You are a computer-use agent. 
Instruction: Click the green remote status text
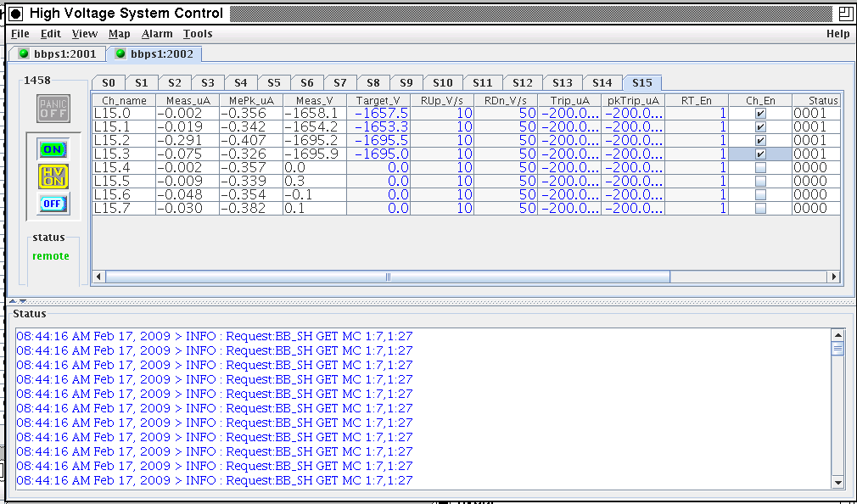coord(51,256)
